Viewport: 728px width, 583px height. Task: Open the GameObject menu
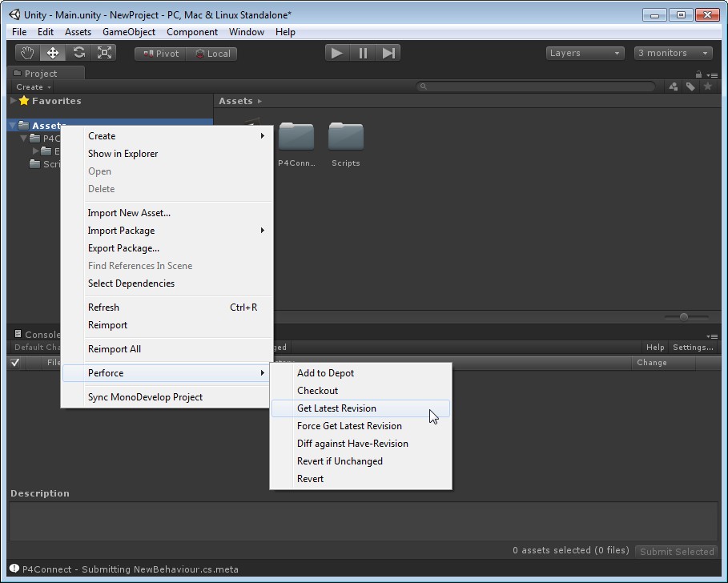coord(129,31)
